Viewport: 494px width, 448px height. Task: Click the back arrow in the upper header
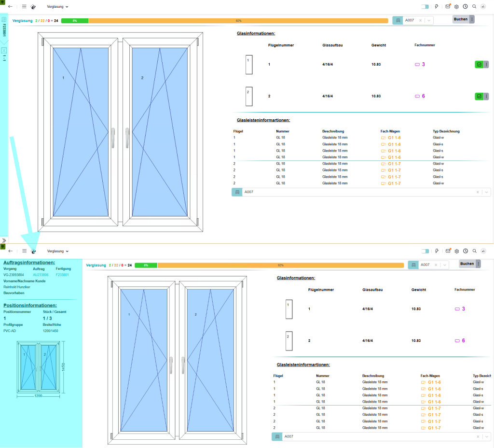click(11, 7)
